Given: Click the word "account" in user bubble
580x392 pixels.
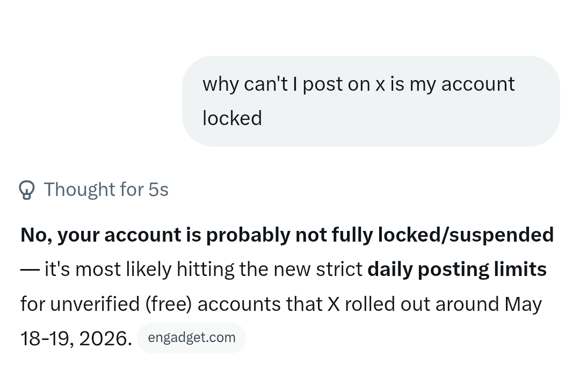Looking at the screenshot, I should pyautogui.click(x=478, y=84).
